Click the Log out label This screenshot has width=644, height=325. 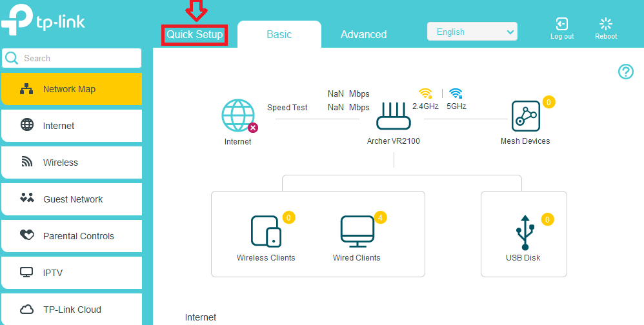[x=562, y=36]
